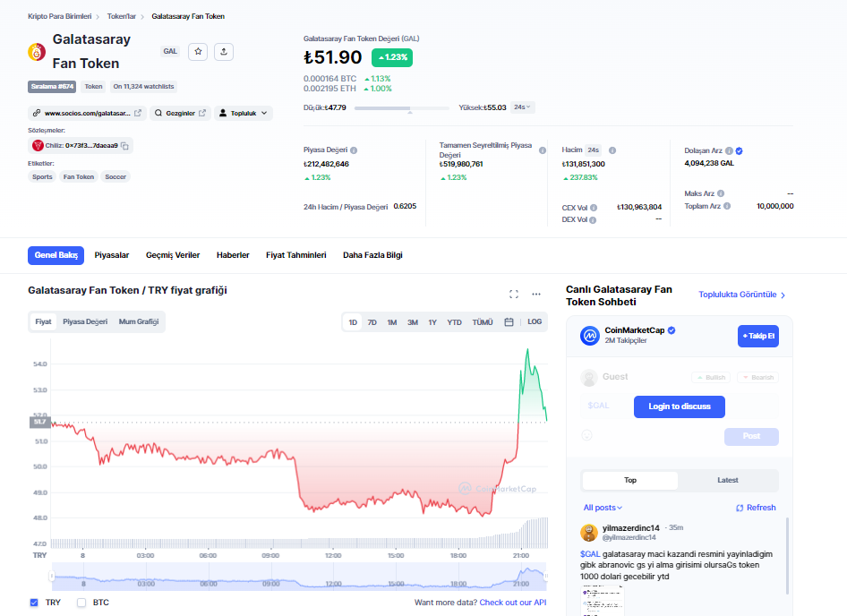
Task: Click info icon beside Dolaşan Arz
Action: (730, 150)
